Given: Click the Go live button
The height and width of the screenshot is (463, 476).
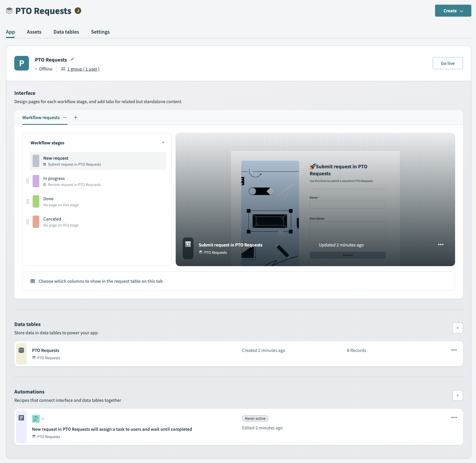Looking at the screenshot, I should pyautogui.click(x=447, y=63).
